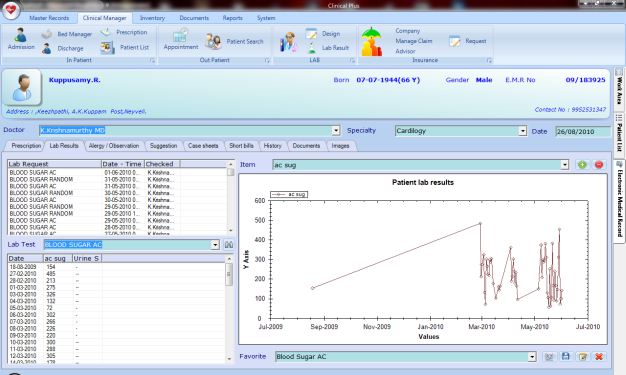
Task: Click the Discharge icon
Action: [47, 48]
